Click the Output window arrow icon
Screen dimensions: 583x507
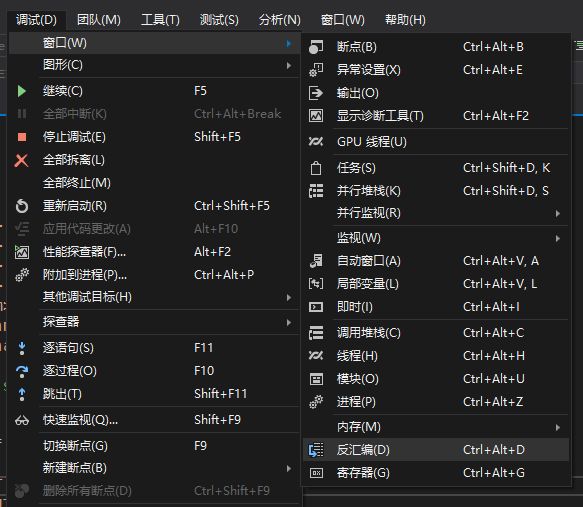coord(316,93)
